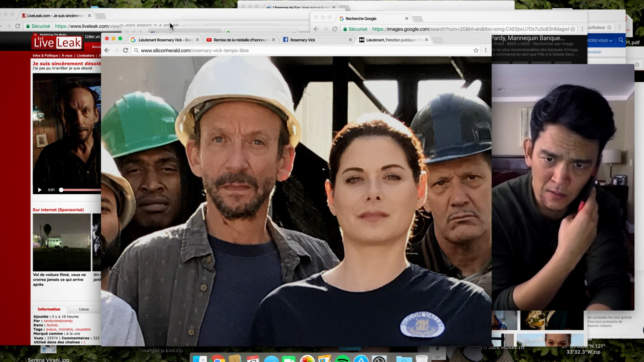
Task: Go forward in the Silicon Herald browser window
Action: point(116,50)
